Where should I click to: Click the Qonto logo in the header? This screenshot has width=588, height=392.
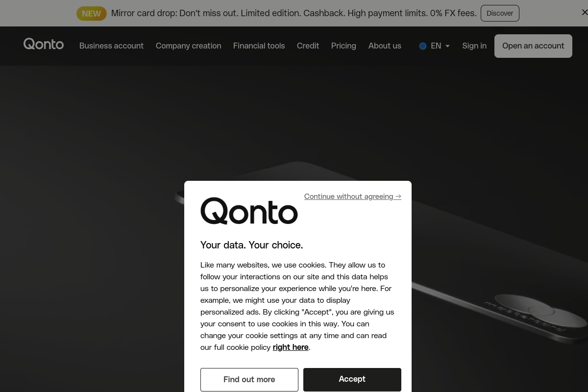pos(44,45)
